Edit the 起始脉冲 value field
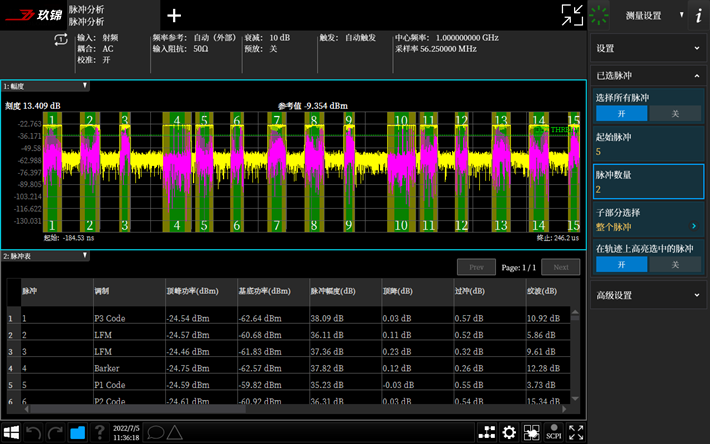This screenshot has height=444, width=710. click(x=648, y=144)
